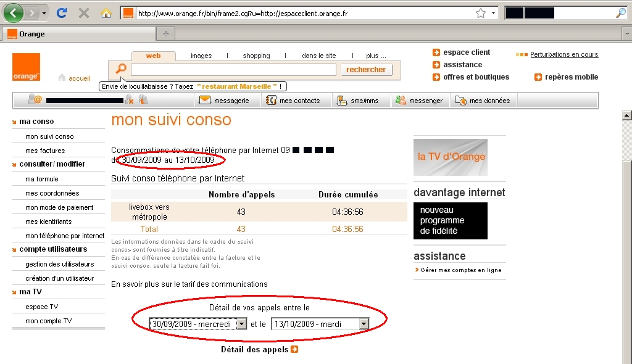
Task: Click the browser back arrow button
Action: coord(14,13)
